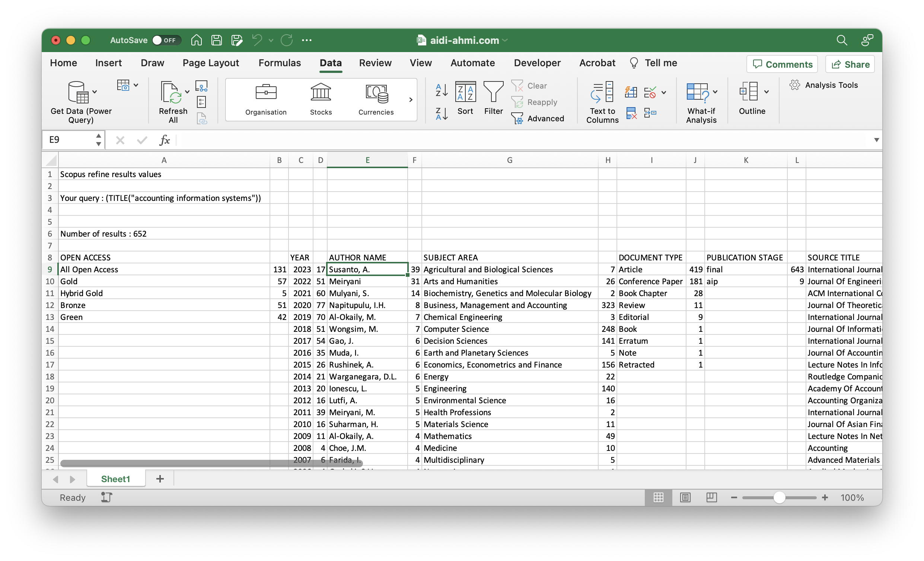
Task: Open the Home icon in title bar
Action: [197, 40]
